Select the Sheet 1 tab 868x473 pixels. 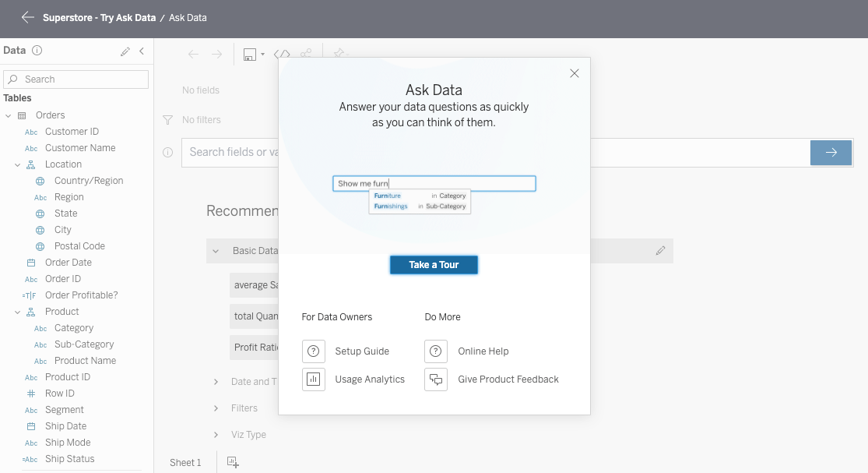click(x=185, y=462)
